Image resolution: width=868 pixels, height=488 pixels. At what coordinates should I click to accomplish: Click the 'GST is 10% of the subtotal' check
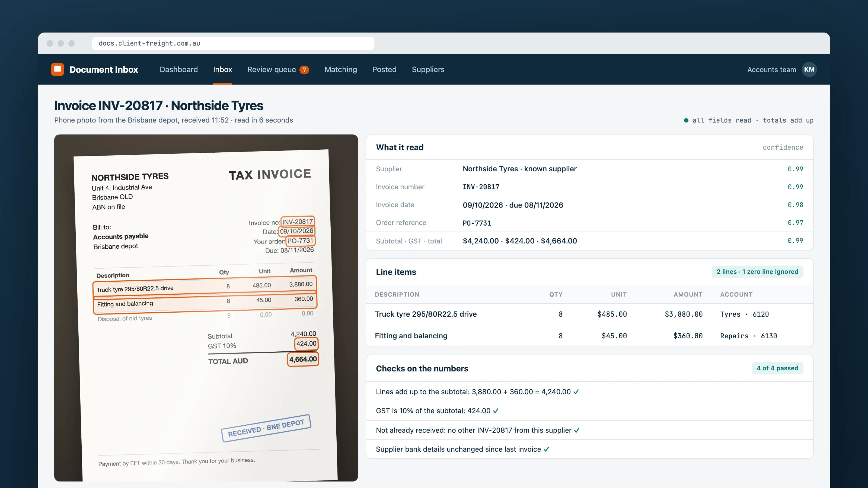589,411
